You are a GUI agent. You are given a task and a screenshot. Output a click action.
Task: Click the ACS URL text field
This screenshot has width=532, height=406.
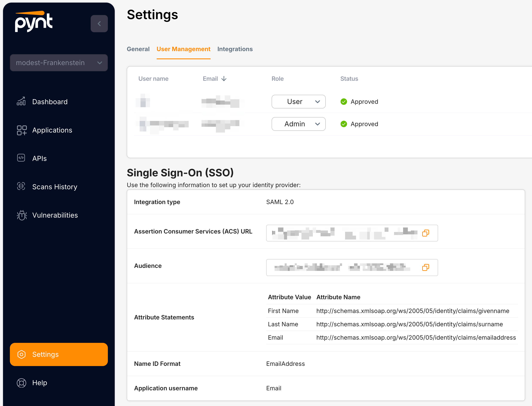[343, 233]
